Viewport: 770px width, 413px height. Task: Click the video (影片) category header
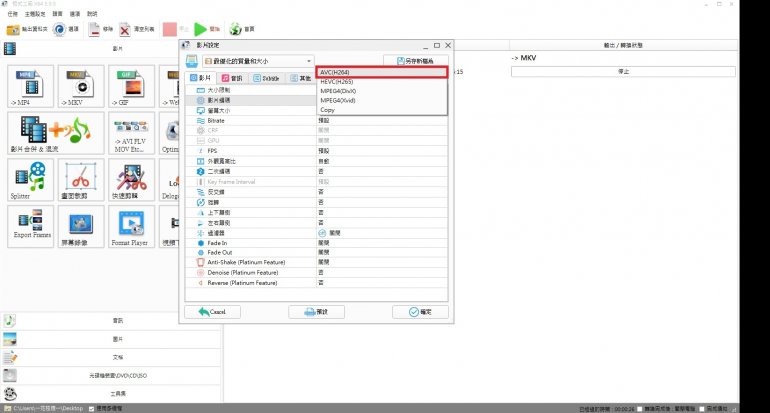coord(111,49)
